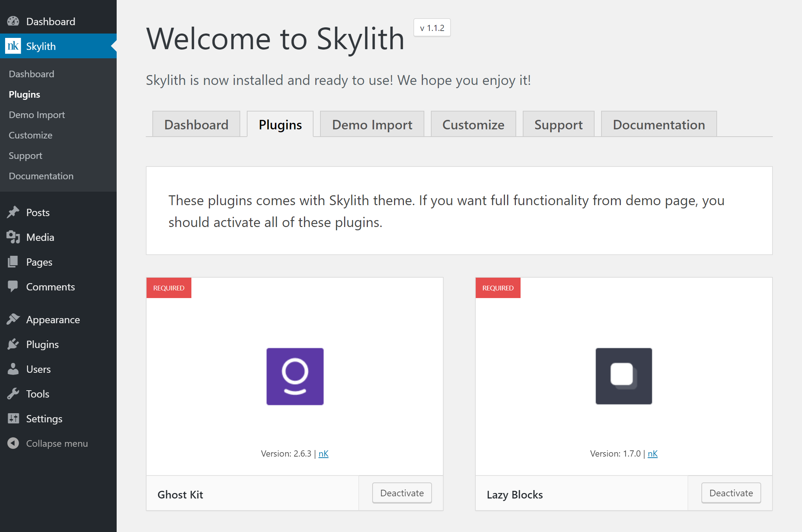Open Tools in admin sidebar

pyautogui.click(x=58, y=394)
